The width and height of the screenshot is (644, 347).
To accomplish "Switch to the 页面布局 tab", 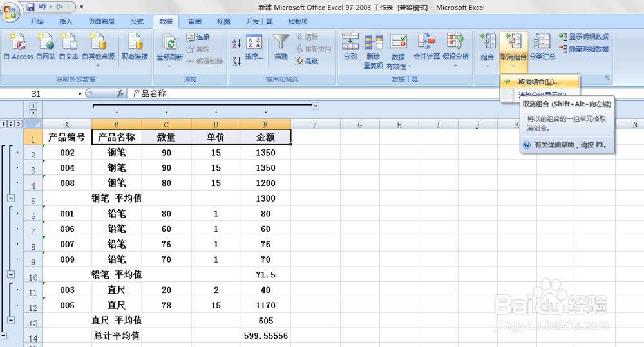I will (101, 22).
